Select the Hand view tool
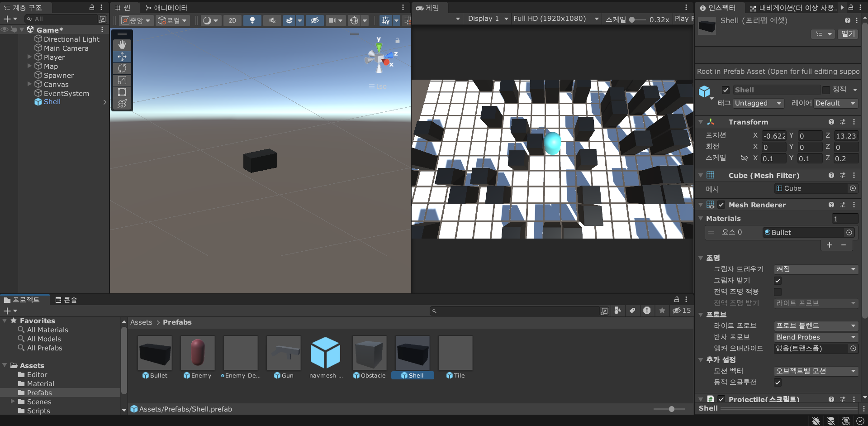Viewport: 868px width, 426px height. point(122,45)
